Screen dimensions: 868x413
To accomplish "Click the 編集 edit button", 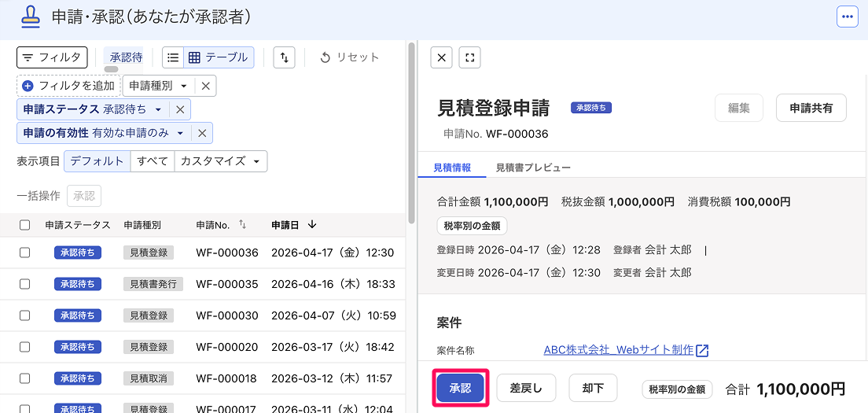I will click(739, 108).
